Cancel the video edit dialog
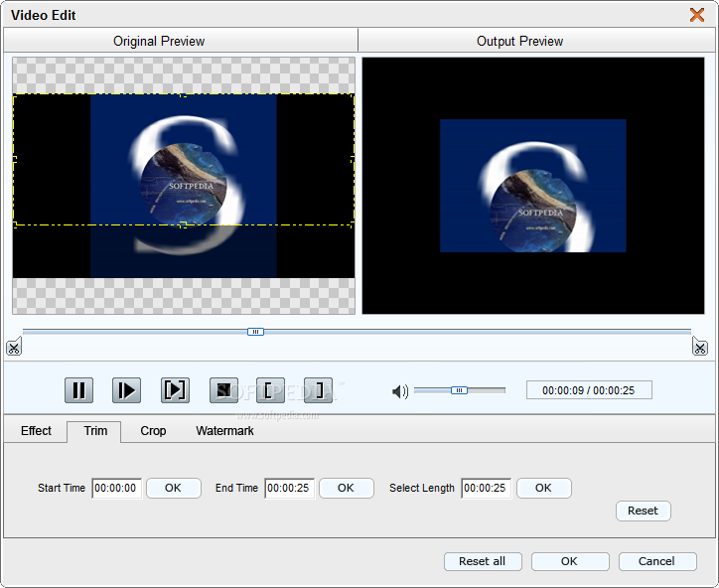 point(657,561)
